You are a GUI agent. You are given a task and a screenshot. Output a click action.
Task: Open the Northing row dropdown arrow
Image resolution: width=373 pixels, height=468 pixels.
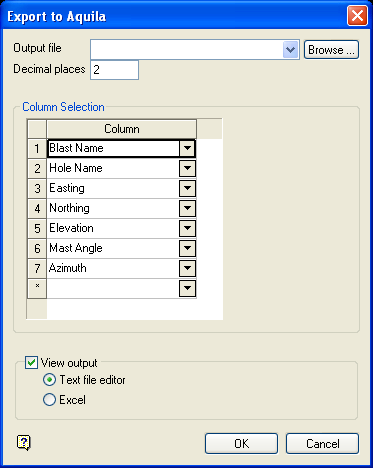[187, 208]
